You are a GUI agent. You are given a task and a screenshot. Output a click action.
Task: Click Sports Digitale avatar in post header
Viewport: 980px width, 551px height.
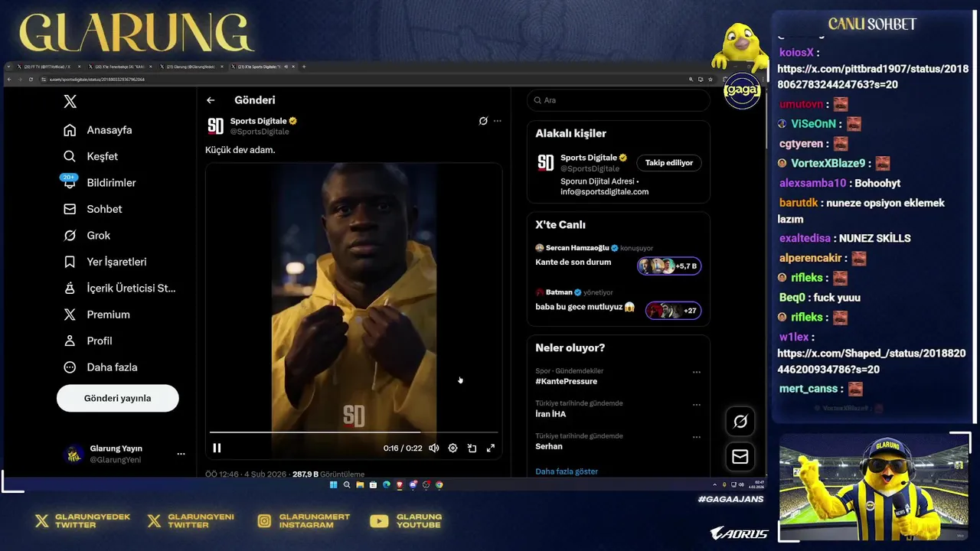216,126
